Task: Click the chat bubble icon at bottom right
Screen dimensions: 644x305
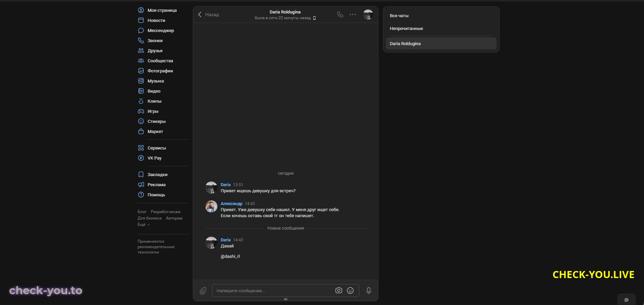Action: 627,300
